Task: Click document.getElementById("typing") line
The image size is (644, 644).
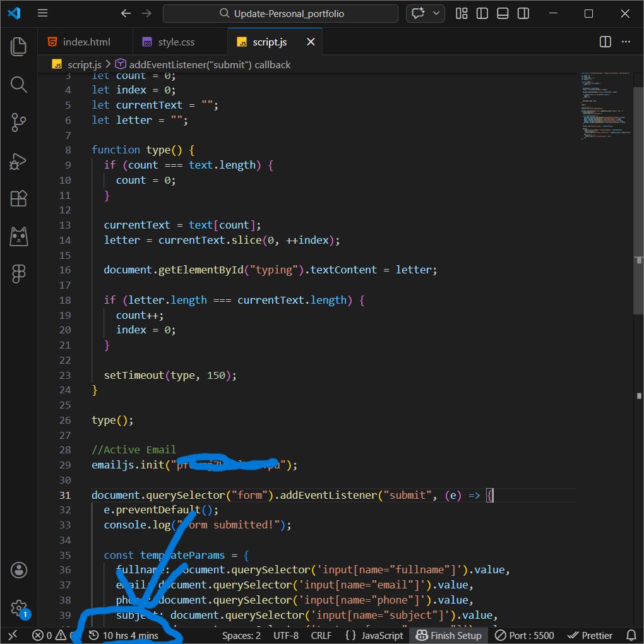Action: (270, 270)
